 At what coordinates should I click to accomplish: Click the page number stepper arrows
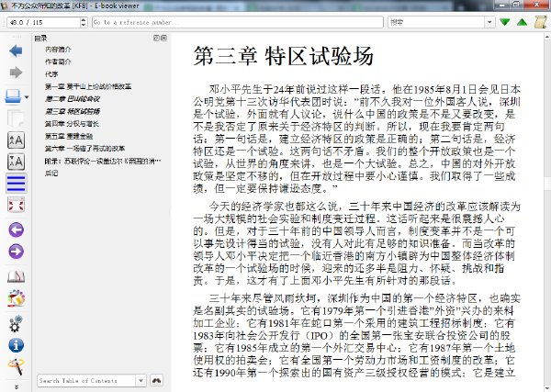pyautogui.click(x=84, y=22)
